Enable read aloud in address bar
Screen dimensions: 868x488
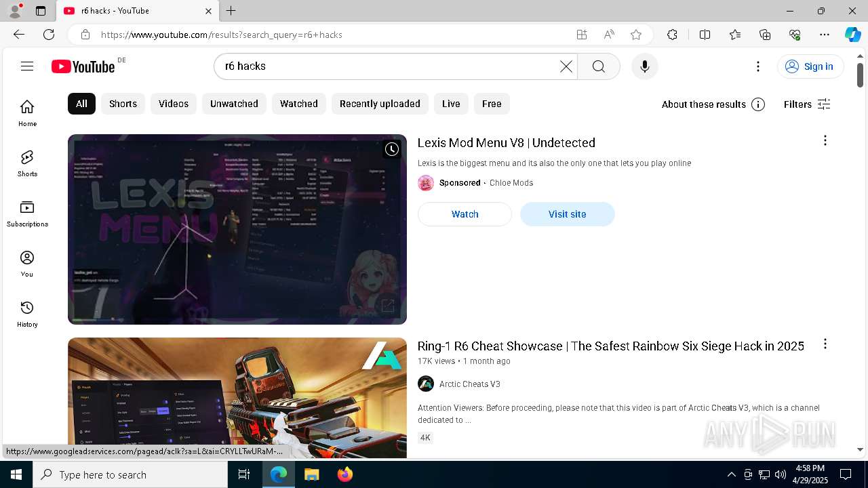[x=609, y=35]
